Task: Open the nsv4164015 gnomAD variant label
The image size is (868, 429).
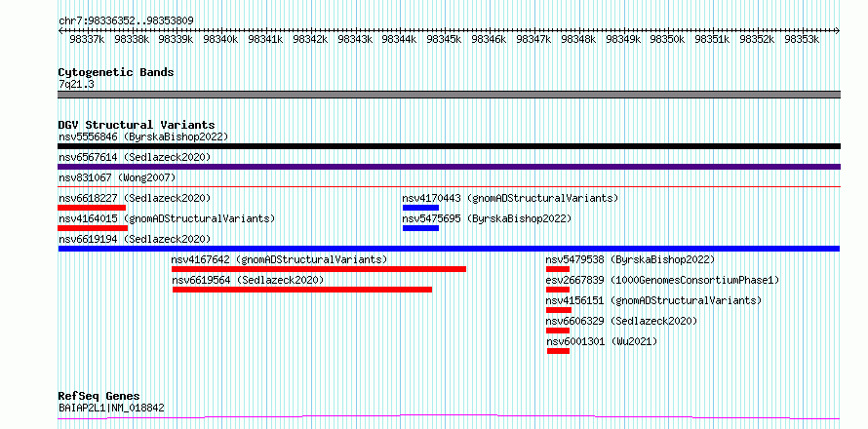Action: tap(167, 218)
